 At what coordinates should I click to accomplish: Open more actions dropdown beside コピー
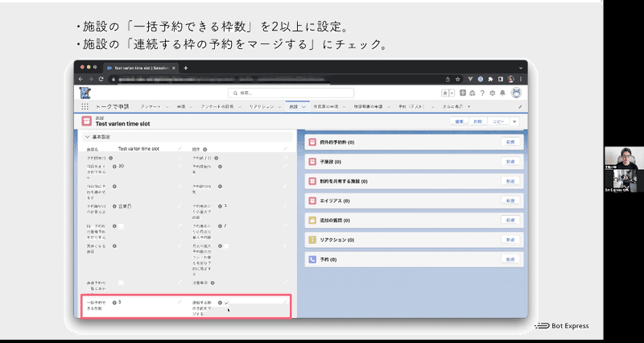click(514, 122)
